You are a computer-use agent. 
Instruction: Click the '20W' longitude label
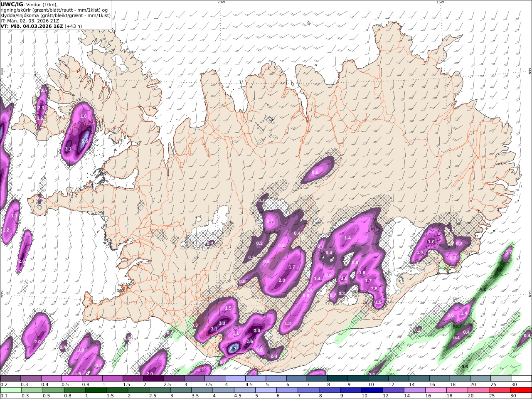pyautogui.click(x=221, y=2)
